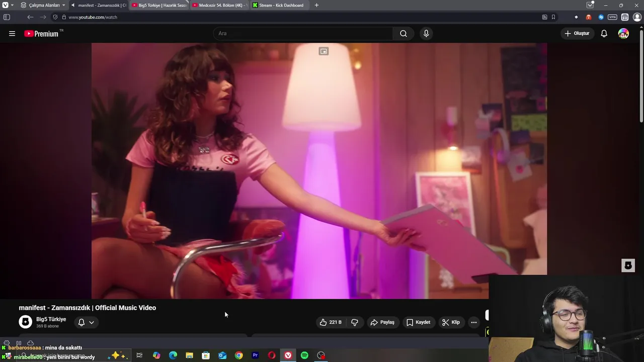Click the video player area
Image resolution: width=644 pixels, height=362 pixels.
coord(319,171)
